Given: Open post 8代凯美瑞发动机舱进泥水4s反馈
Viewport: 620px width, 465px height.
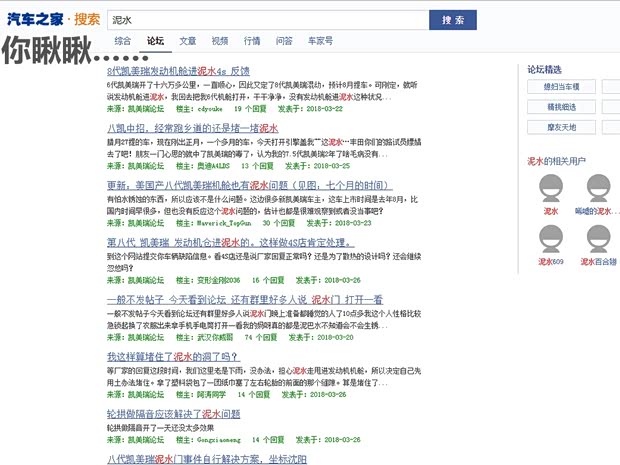Looking at the screenshot, I should (x=178, y=71).
